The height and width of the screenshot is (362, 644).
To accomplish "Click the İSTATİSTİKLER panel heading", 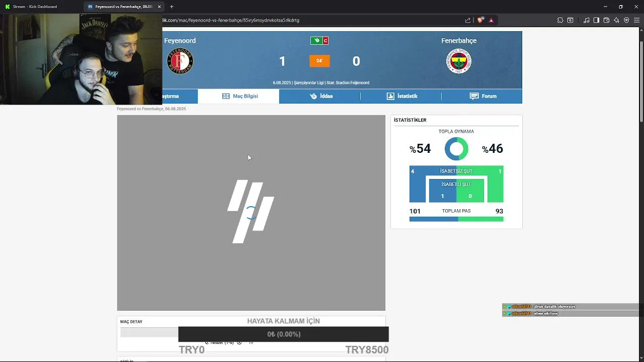I will [x=410, y=120].
